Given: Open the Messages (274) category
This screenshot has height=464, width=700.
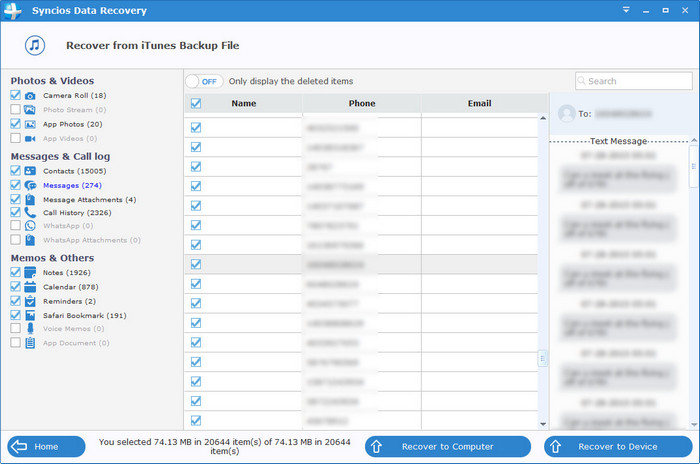Looking at the screenshot, I should pyautogui.click(x=72, y=185).
